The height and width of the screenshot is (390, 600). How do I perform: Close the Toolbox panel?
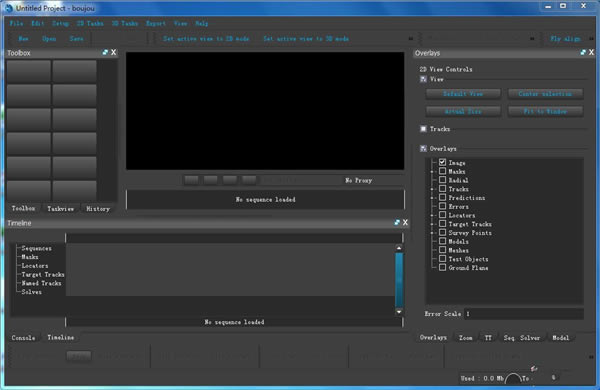114,52
